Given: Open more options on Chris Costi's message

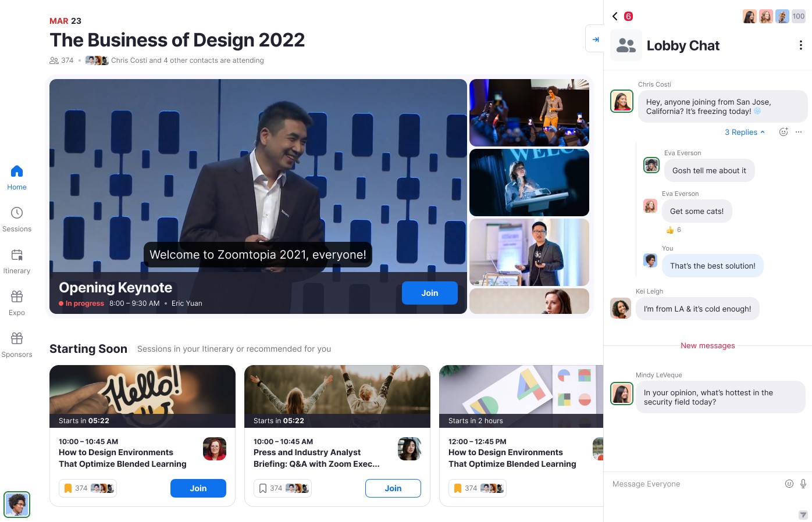Looking at the screenshot, I should click(799, 132).
